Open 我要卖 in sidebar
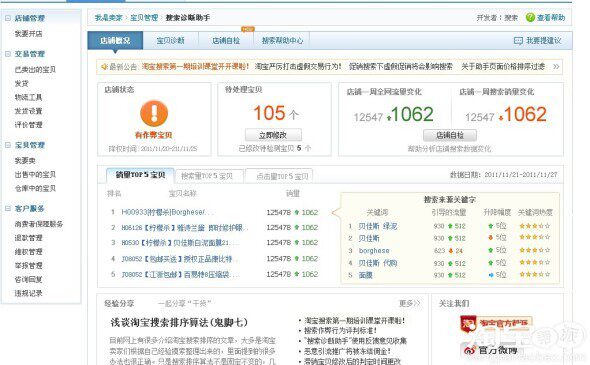The height and width of the screenshot is (365, 590). tap(25, 161)
